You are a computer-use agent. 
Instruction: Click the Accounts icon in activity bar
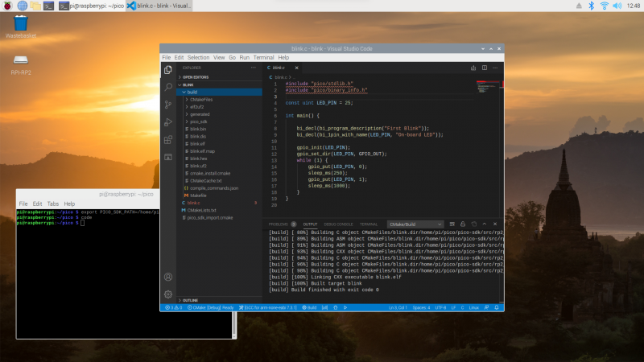(x=168, y=278)
